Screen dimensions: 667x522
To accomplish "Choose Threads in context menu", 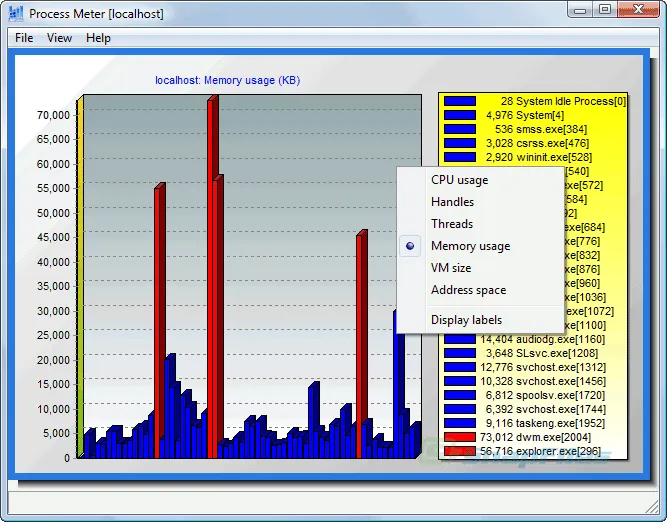I will (480, 224).
